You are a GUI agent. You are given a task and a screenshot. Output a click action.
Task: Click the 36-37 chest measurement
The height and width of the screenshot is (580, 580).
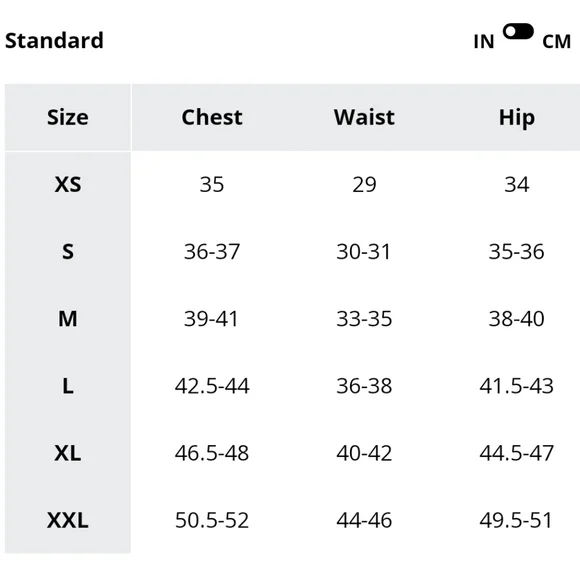[212, 252]
